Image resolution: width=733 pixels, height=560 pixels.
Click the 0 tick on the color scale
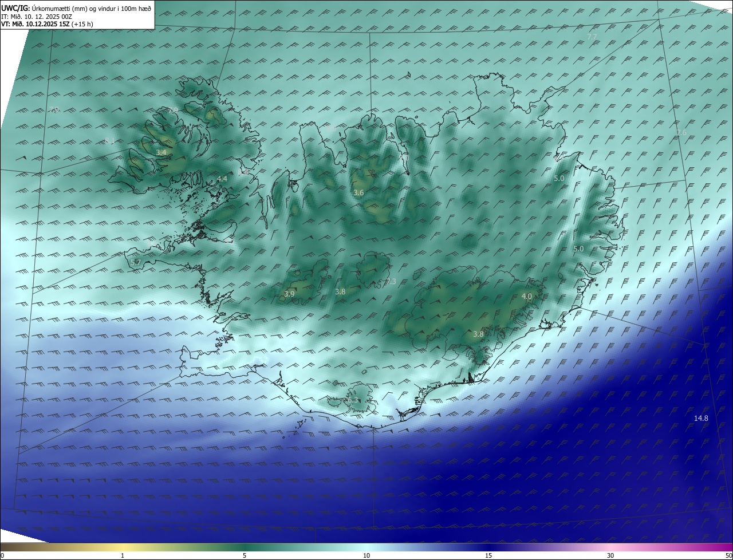click(2, 555)
